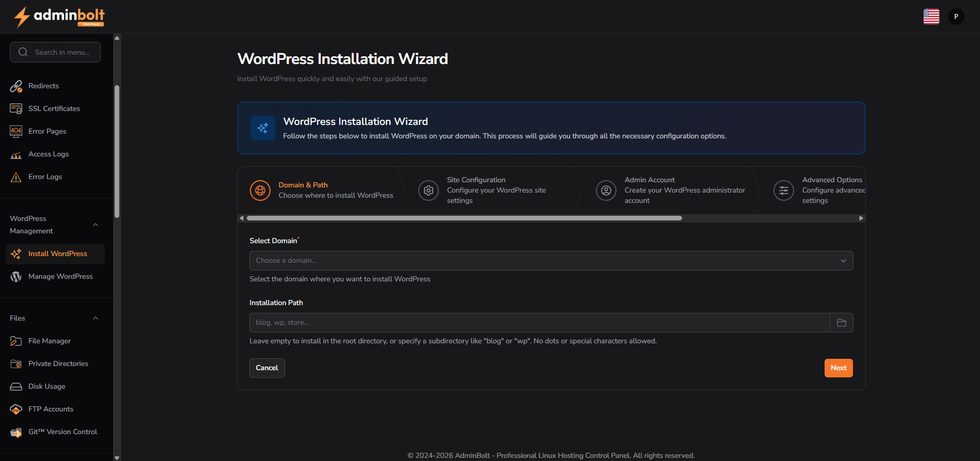Open the user profile avatar P
This screenshot has width=980, height=461.
pyautogui.click(x=956, y=17)
